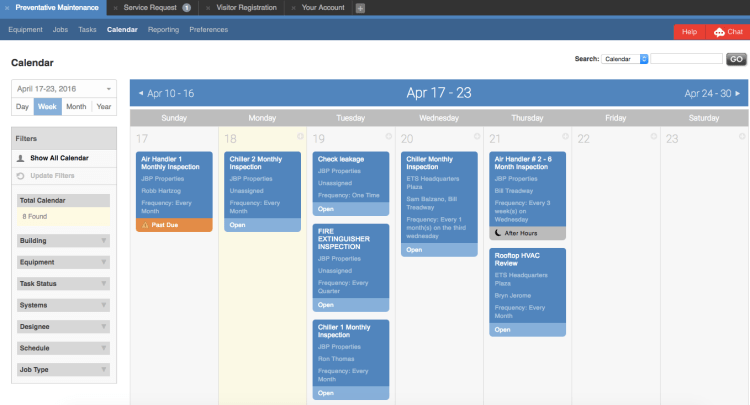Expand the Task Status filter
Viewport: 750px width, 405px height.
click(64, 284)
